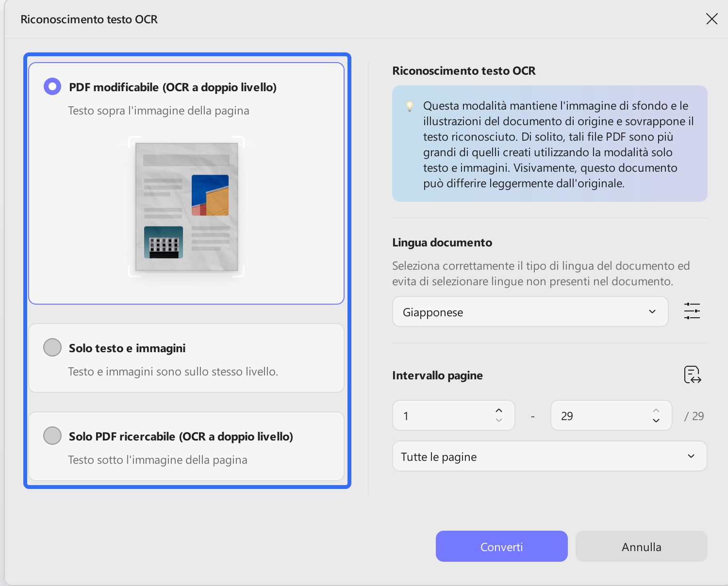Viewport: 728px width, 586px height.
Task: Click the Converti button
Action: click(501, 546)
